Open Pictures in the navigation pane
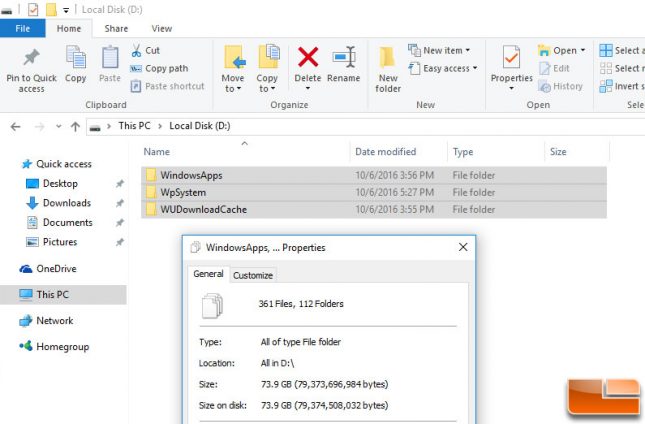Image resolution: width=645 pixels, height=424 pixels. coord(51,242)
